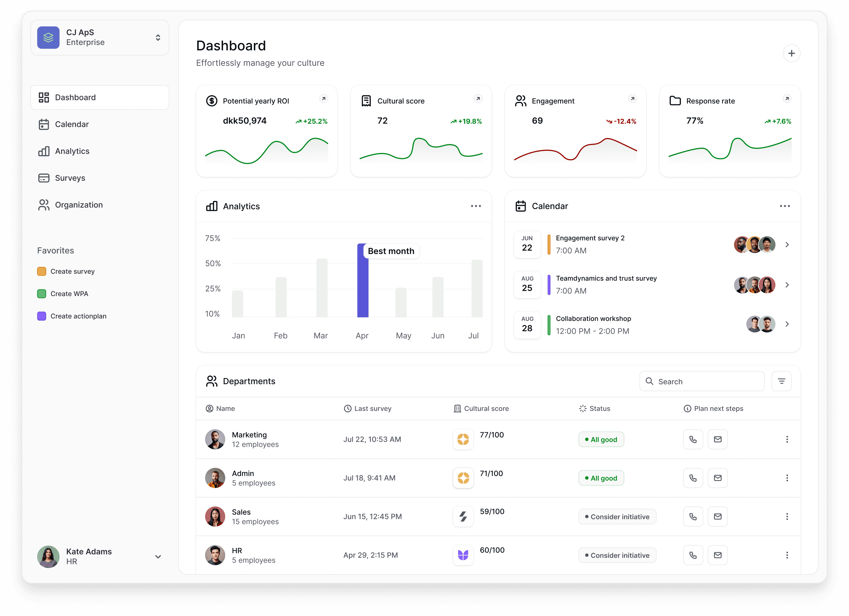Click the Consider initiative badge for HR

click(x=617, y=555)
